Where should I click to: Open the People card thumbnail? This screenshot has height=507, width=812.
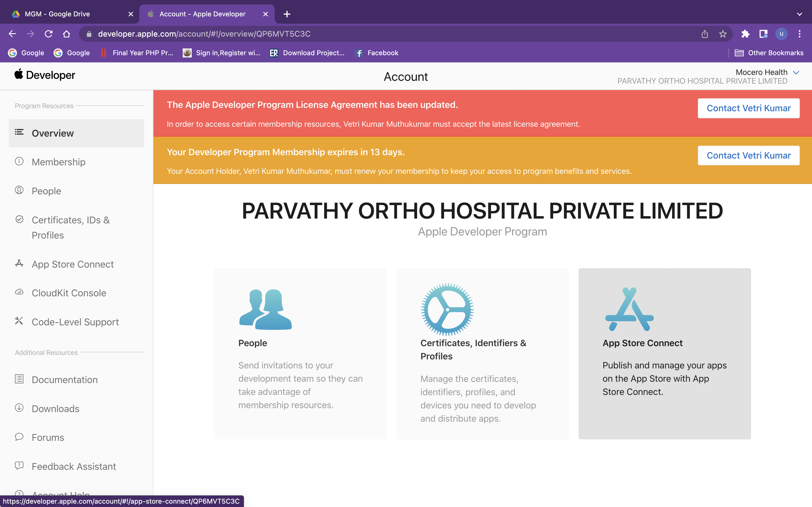click(265, 309)
